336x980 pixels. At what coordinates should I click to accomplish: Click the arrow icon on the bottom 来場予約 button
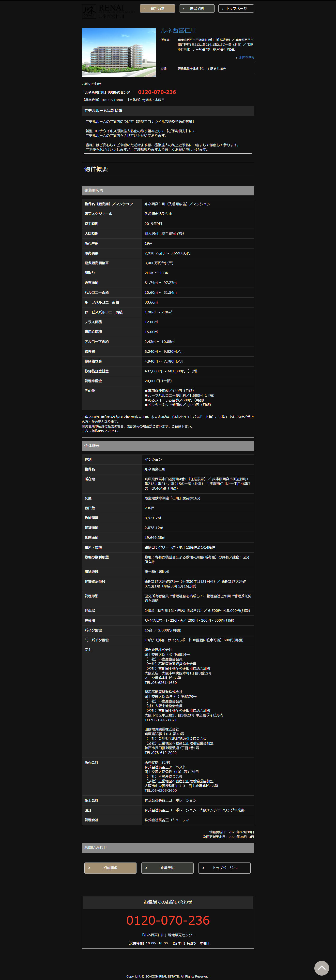(146, 868)
